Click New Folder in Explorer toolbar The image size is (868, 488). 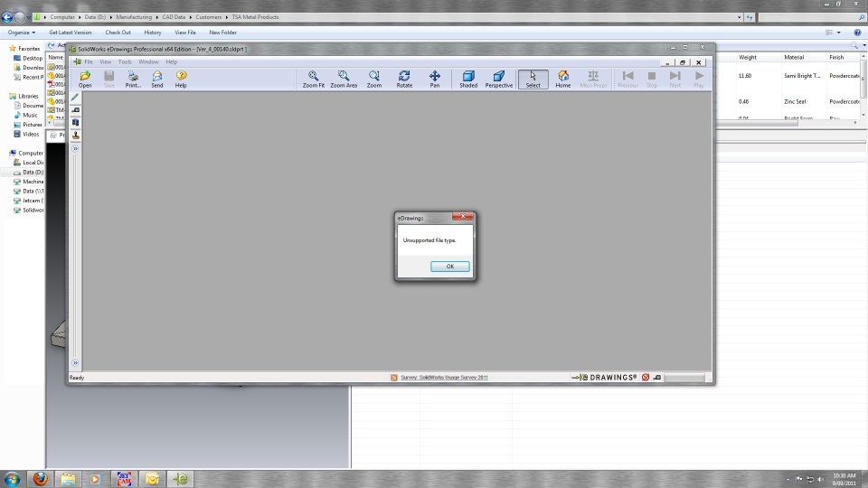(x=222, y=33)
